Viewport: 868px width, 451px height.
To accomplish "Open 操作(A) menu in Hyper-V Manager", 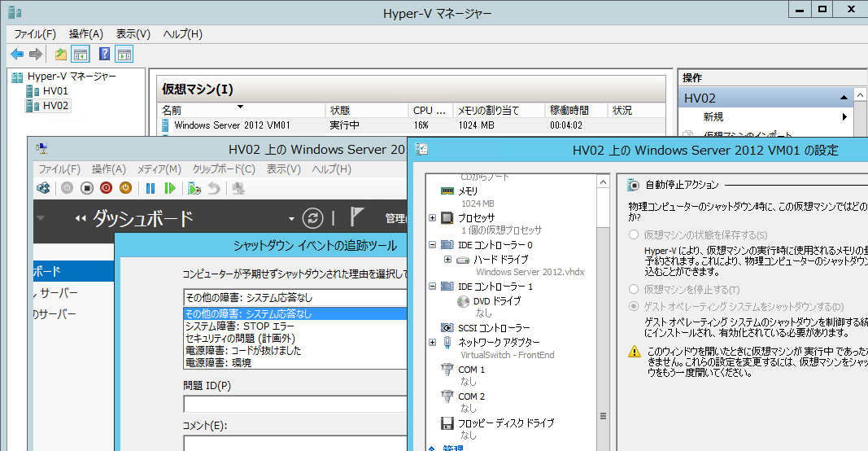I will [85, 34].
